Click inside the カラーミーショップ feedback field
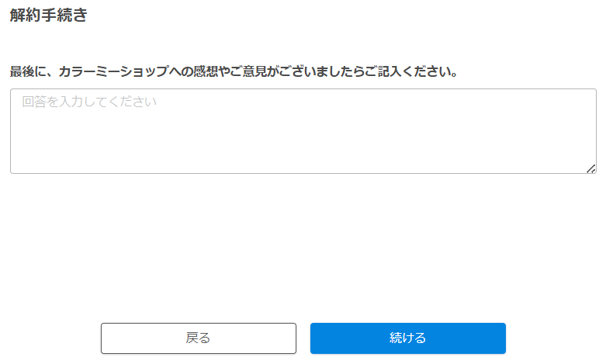This screenshot has width=606, height=364. (303, 131)
